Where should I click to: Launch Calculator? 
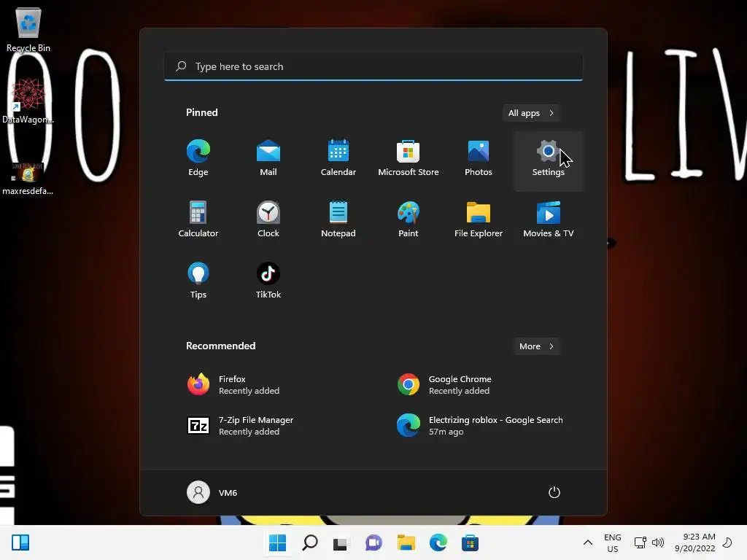[x=198, y=219]
